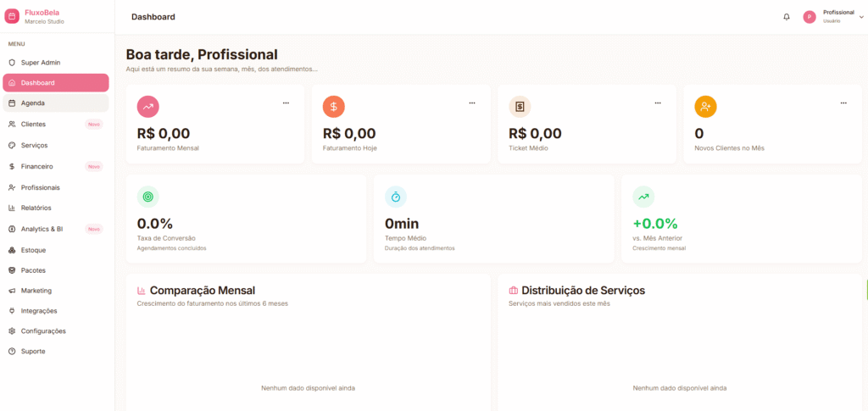Click the green monthly growth arrow icon

(x=643, y=197)
